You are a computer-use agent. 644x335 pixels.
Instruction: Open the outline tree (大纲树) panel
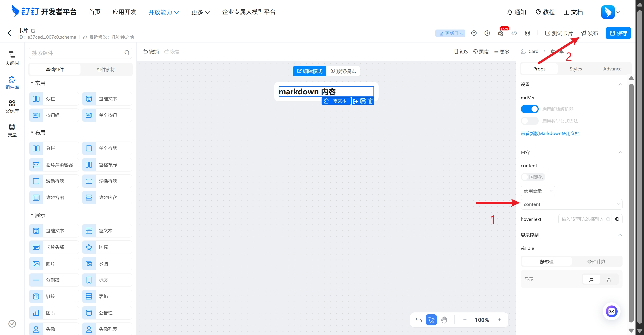(x=12, y=58)
